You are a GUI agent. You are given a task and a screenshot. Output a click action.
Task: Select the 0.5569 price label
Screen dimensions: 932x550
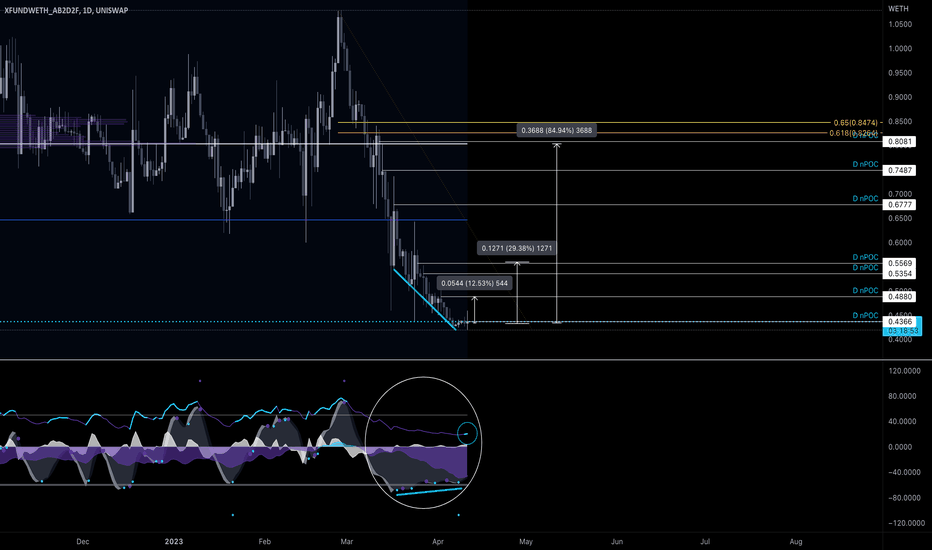click(x=900, y=263)
